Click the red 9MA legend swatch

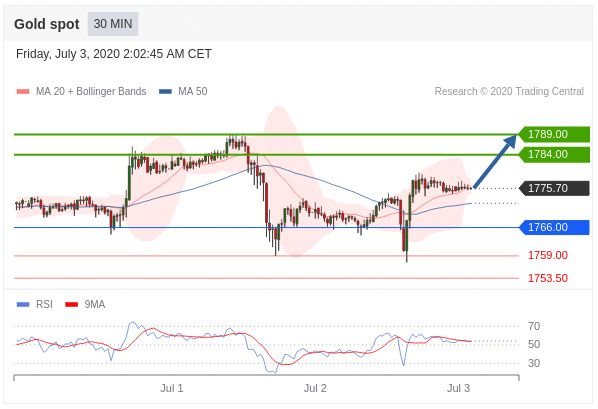[x=71, y=304]
